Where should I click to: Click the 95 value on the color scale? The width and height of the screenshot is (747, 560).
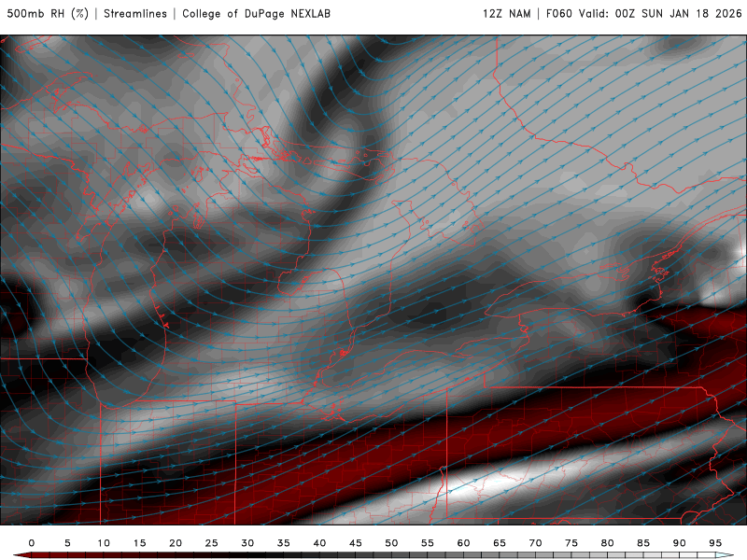click(x=715, y=543)
